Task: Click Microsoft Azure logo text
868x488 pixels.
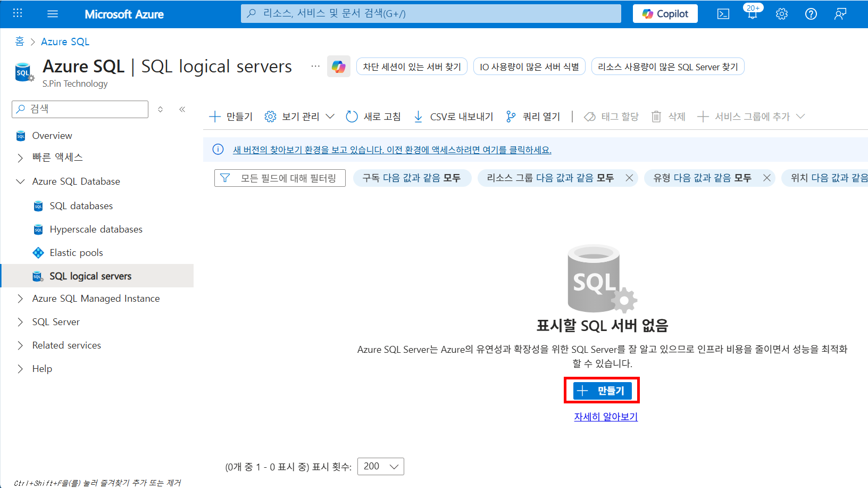Action: 124,14
